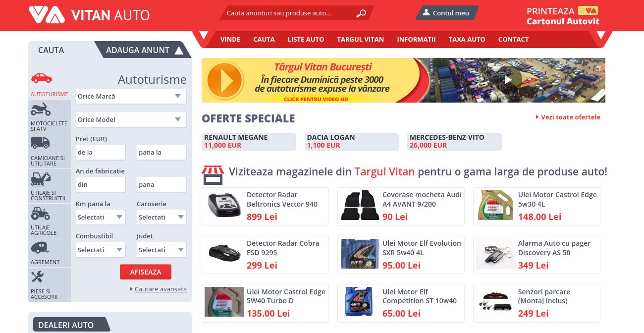Open Utilaje si Constructii excavator icon
The height and width of the screenshot is (333, 644).
[x=41, y=178]
